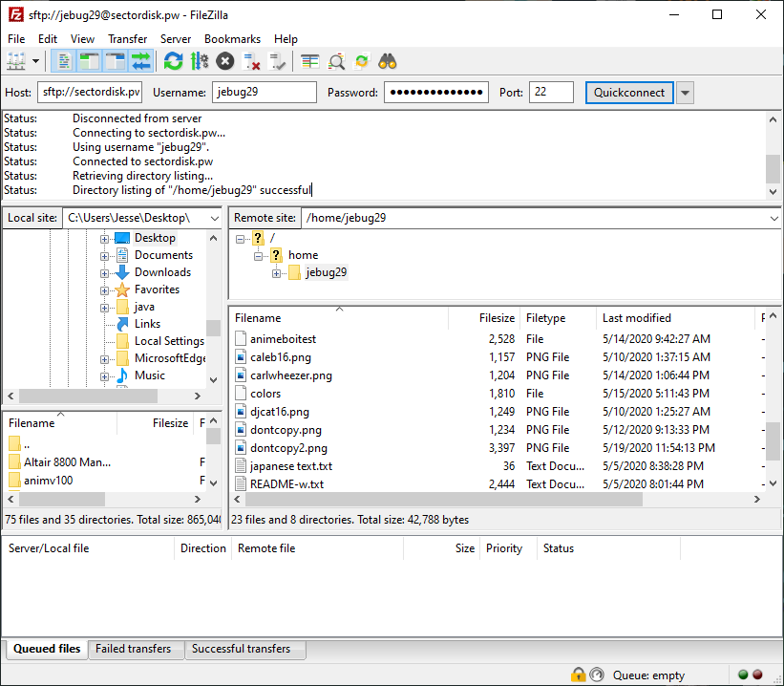The height and width of the screenshot is (686, 784).
Task: Open the Server menu
Action: [176, 39]
